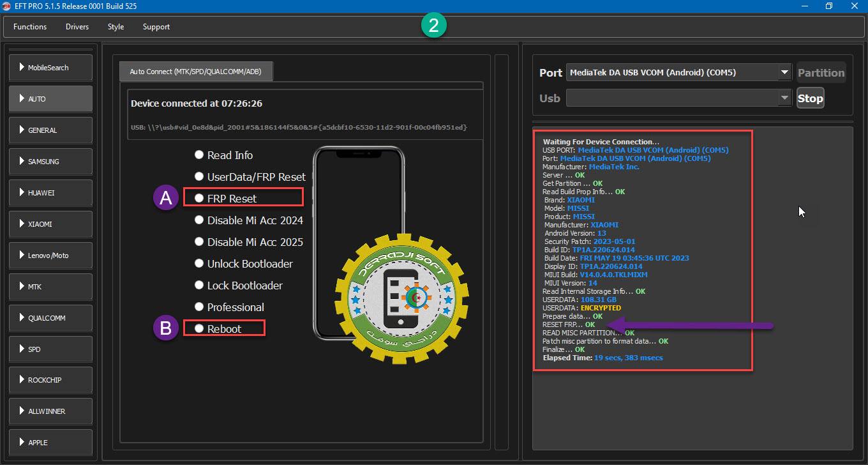Click the Stop button
Viewport: 868px width, 465px height.
pyautogui.click(x=810, y=98)
